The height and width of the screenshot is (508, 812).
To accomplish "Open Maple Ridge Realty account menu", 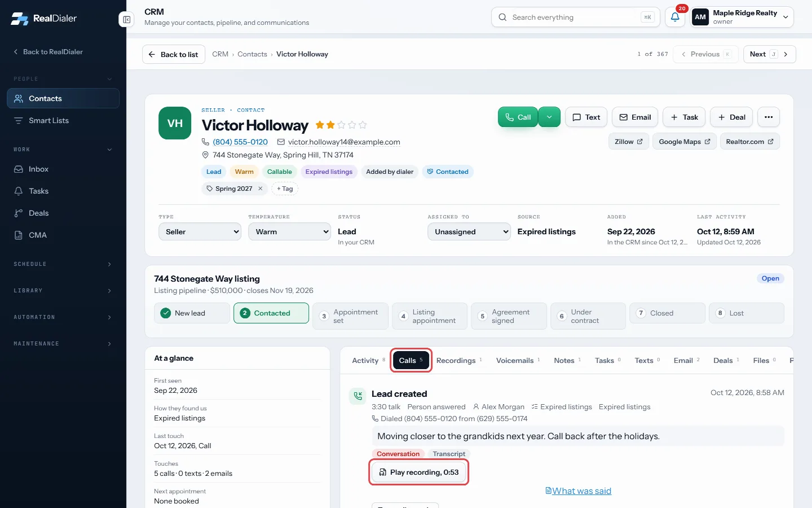I will point(742,17).
